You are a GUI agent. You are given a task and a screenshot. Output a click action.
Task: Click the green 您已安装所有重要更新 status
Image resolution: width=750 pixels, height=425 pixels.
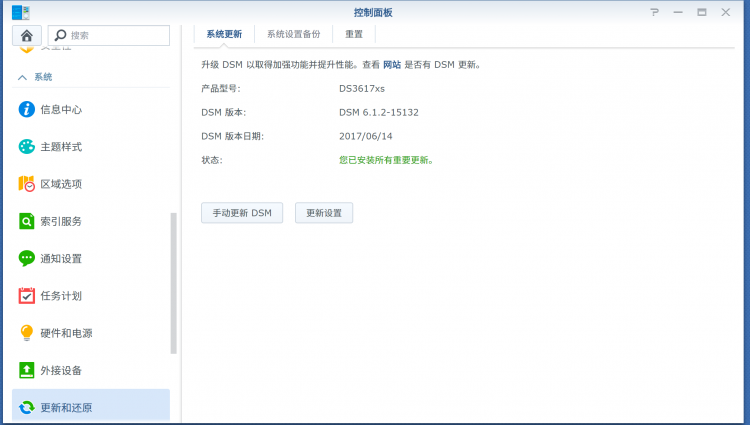coord(386,160)
